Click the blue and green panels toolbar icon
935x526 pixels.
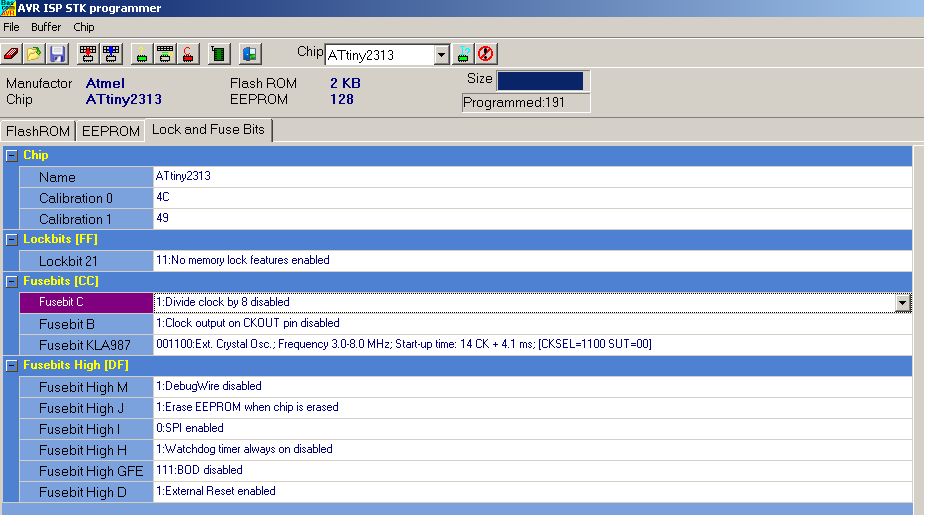coord(250,54)
